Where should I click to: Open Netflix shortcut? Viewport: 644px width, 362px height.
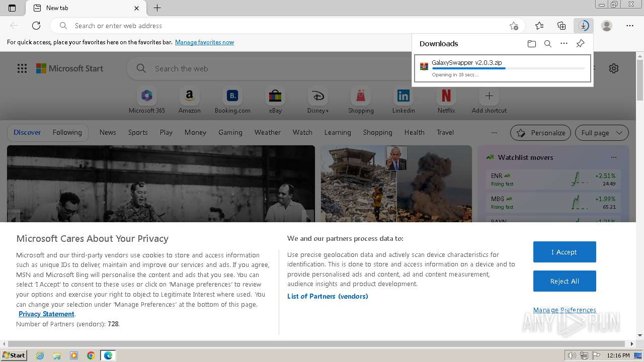coord(446,101)
